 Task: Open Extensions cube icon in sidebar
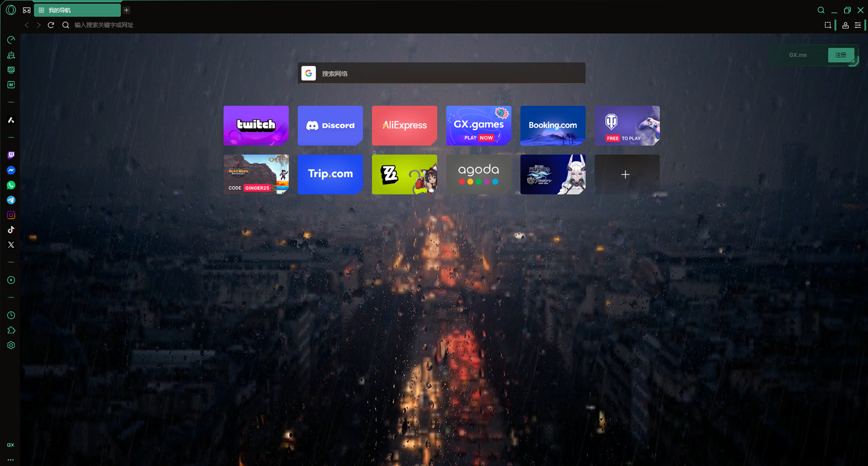tap(11, 330)
